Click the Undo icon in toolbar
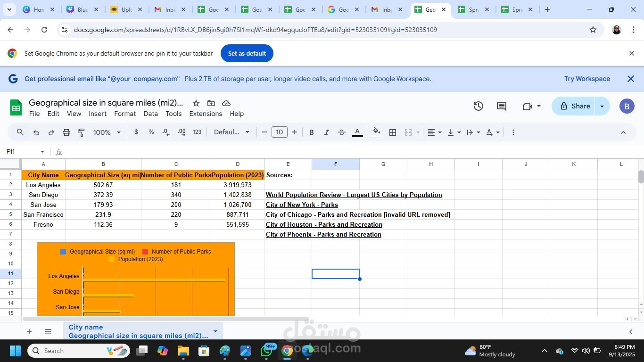This screenshot has width=644, height=362. [36, 132]
